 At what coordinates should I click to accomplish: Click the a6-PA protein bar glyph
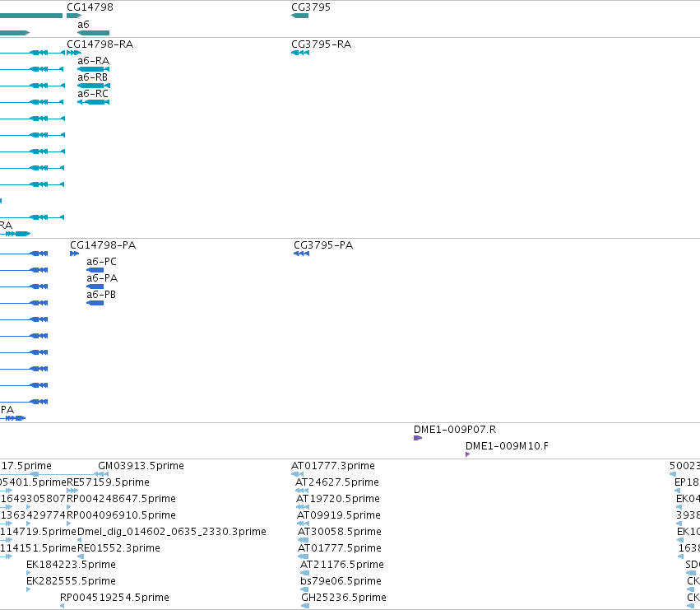(x=95, y=286)
